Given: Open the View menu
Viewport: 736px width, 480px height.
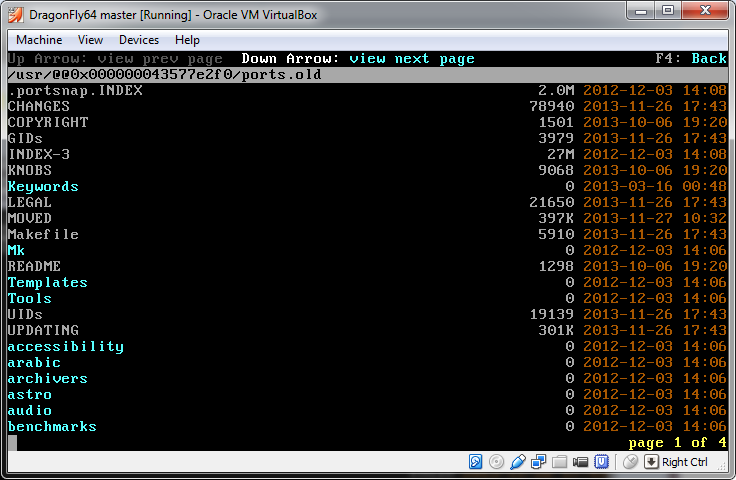Looking at the screenshot, I should (90, 40).
